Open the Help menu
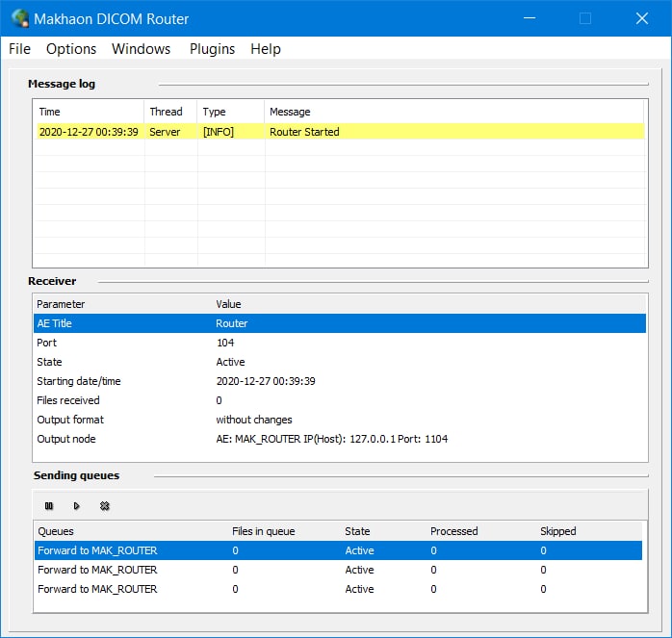The image size is (672, 638). point(266,49)
